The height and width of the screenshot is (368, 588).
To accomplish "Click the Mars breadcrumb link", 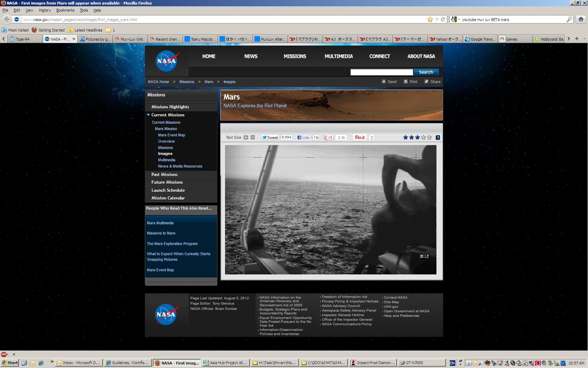I will pos(209,82).
